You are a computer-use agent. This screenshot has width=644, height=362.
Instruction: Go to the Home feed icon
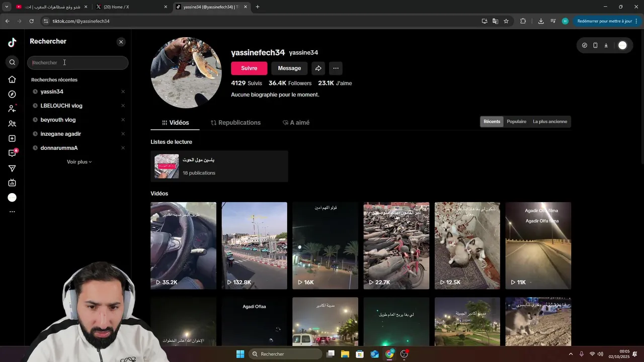(12, 79)
